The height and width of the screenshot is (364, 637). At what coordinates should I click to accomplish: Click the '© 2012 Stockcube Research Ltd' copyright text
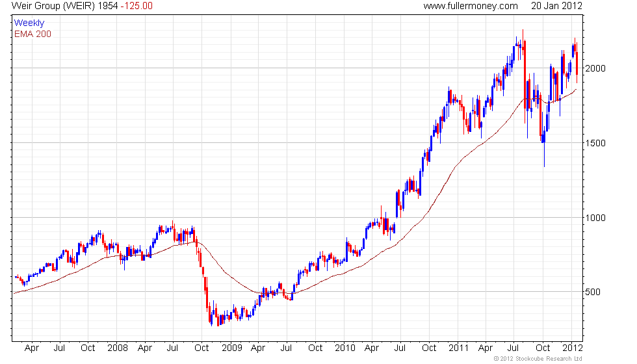[x=538, y=359]
